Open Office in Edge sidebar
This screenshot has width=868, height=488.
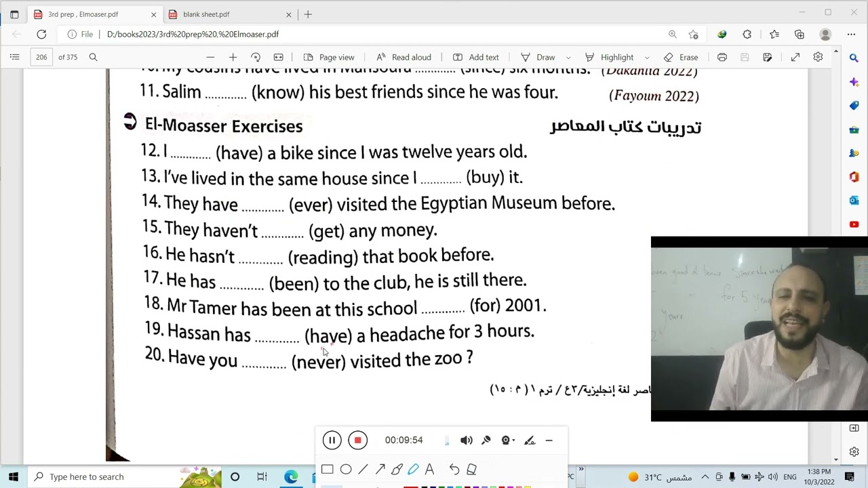(854, 177)
